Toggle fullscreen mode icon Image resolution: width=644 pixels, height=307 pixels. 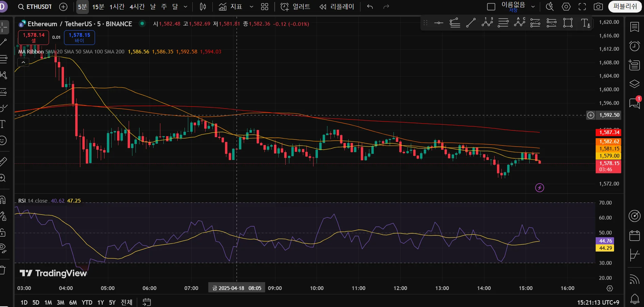point(582,7)
